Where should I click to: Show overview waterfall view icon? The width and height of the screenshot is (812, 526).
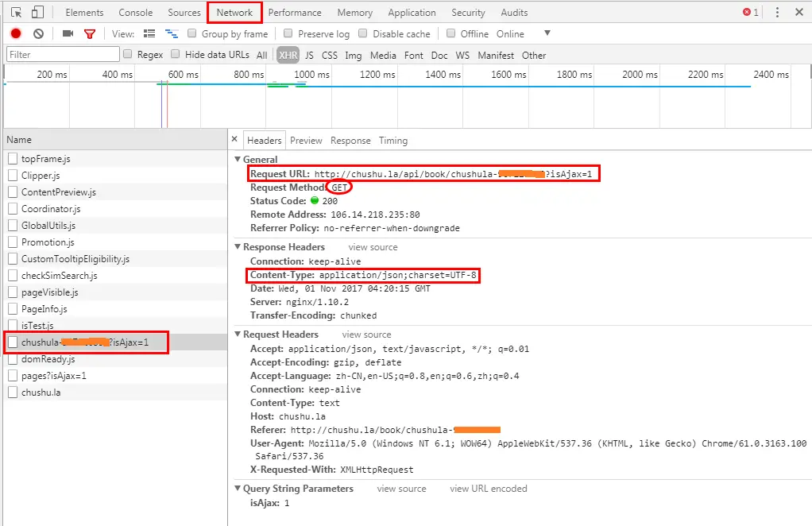coord(172,34)
